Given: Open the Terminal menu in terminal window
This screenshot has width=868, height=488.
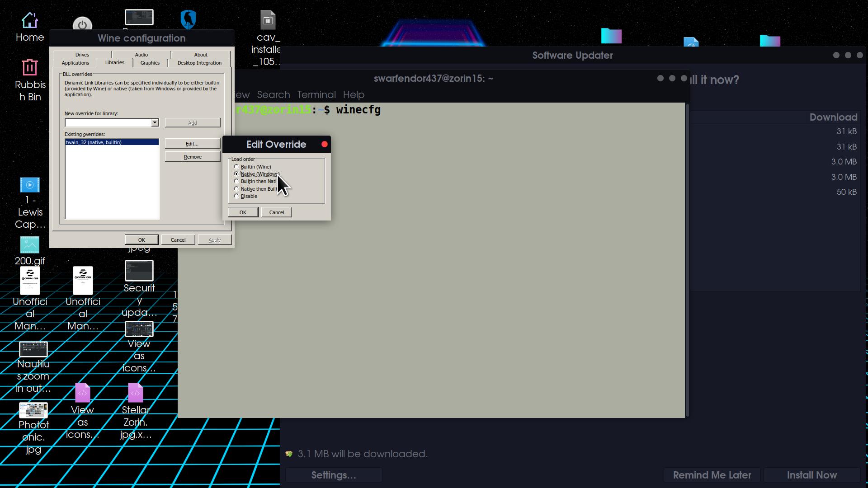Looking at the screenshot, I should [x=316, y=95].
